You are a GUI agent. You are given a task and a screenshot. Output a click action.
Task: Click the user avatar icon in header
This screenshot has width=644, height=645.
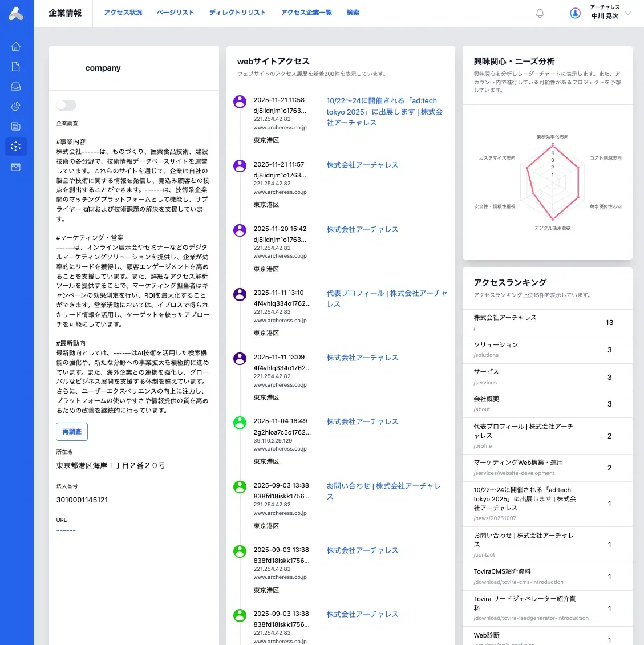click(x=576, y=13)
